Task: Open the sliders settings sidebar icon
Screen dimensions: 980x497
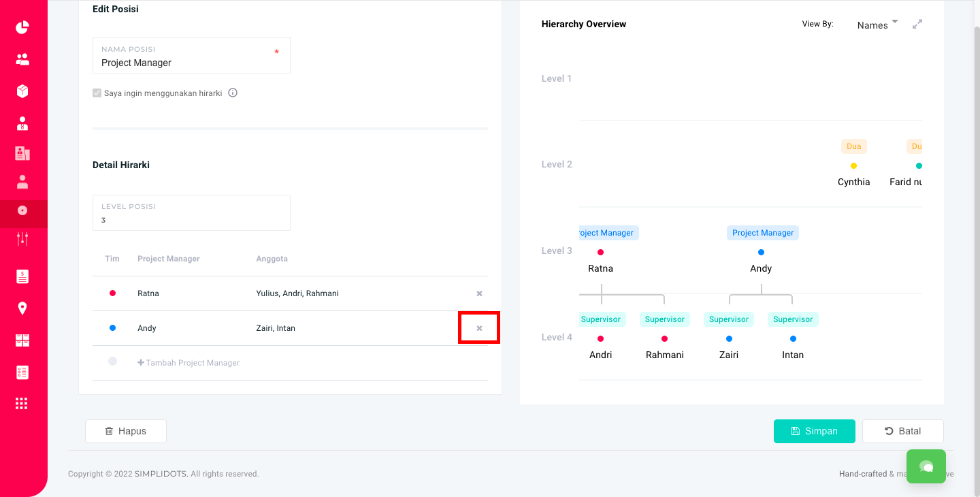Action: point(22,238)
